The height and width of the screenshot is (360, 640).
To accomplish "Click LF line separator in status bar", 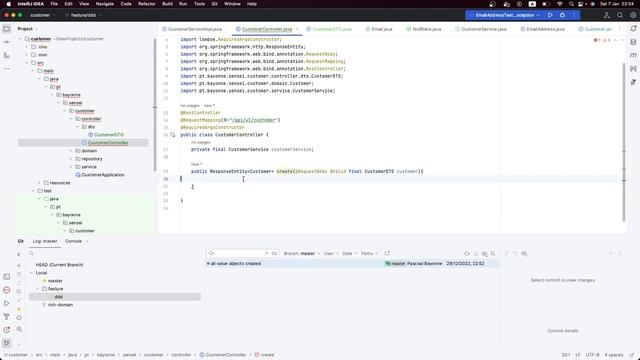I will click(x=578, y=355).
